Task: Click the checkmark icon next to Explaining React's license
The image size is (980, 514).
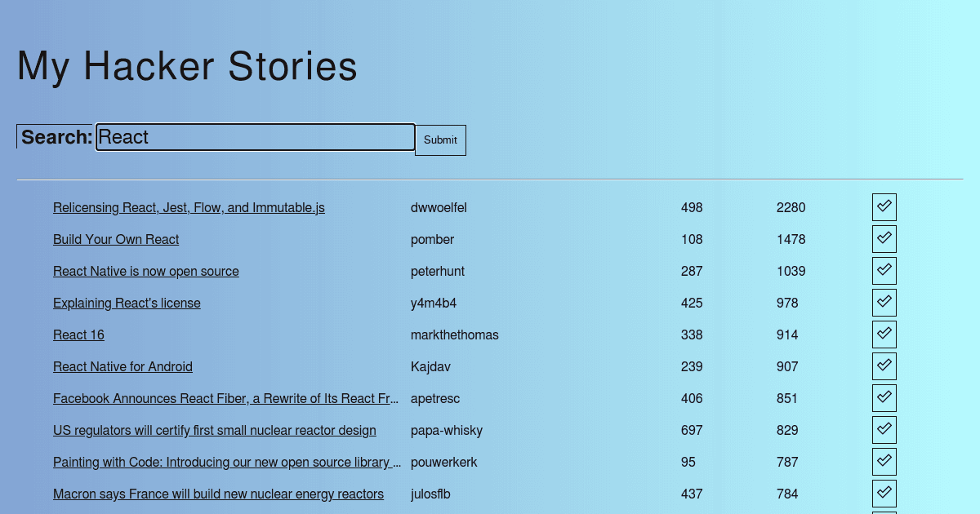Action: click(x=884, y=302)
